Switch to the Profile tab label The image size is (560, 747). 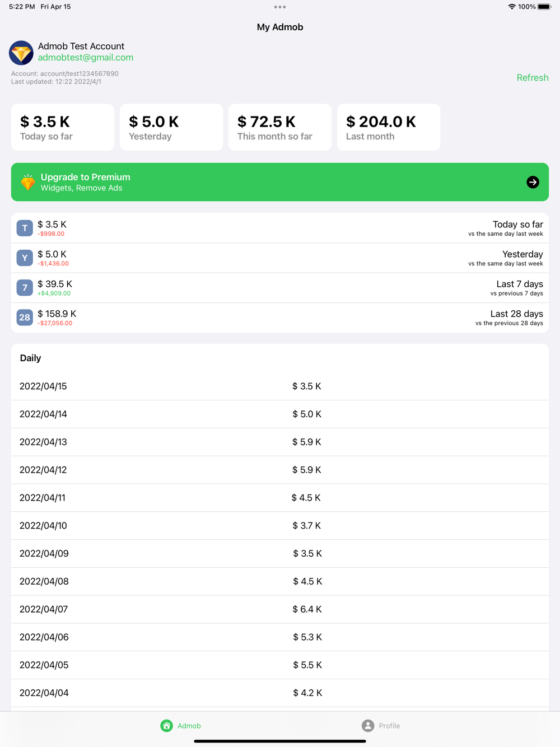[389, 726]
